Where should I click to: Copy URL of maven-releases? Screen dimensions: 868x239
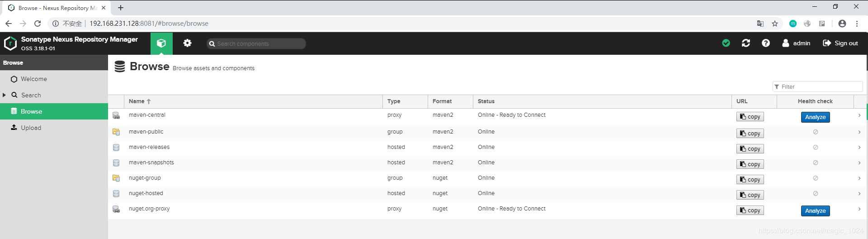coord(750,149)
